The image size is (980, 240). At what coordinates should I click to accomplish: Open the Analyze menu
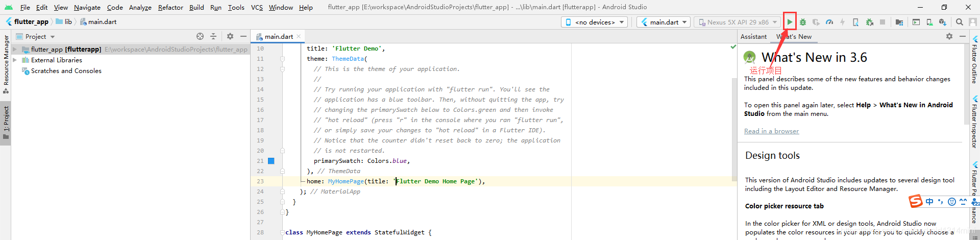(x=140, y=7)
